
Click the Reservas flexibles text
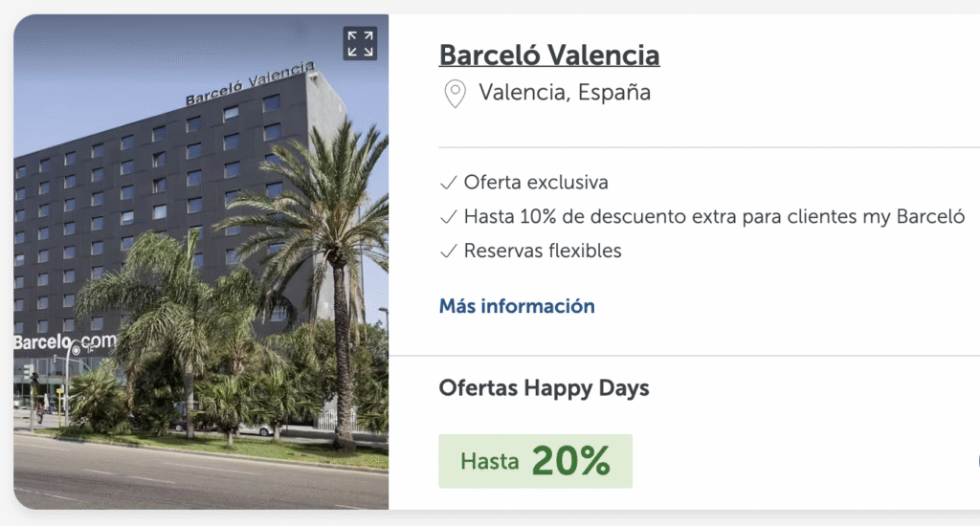tap(543, 252)
